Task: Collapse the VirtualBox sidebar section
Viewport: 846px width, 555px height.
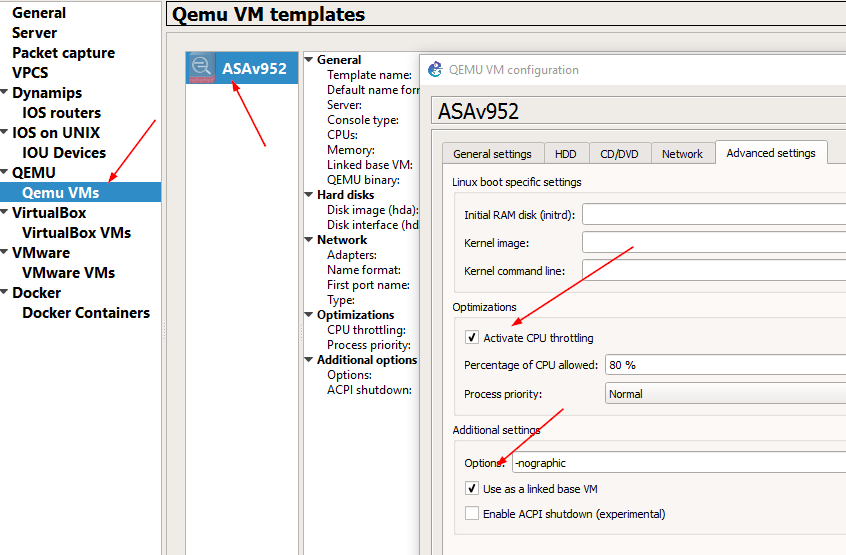Action: click(x=4, y=212)
